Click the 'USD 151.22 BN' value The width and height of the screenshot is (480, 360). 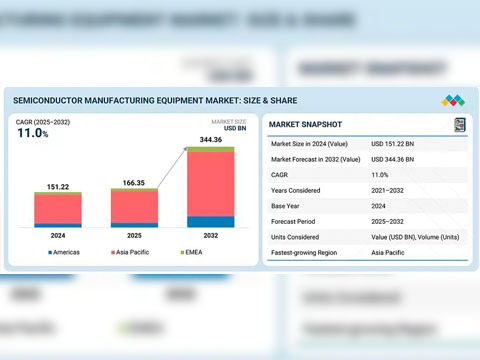(x=393, y=144)
